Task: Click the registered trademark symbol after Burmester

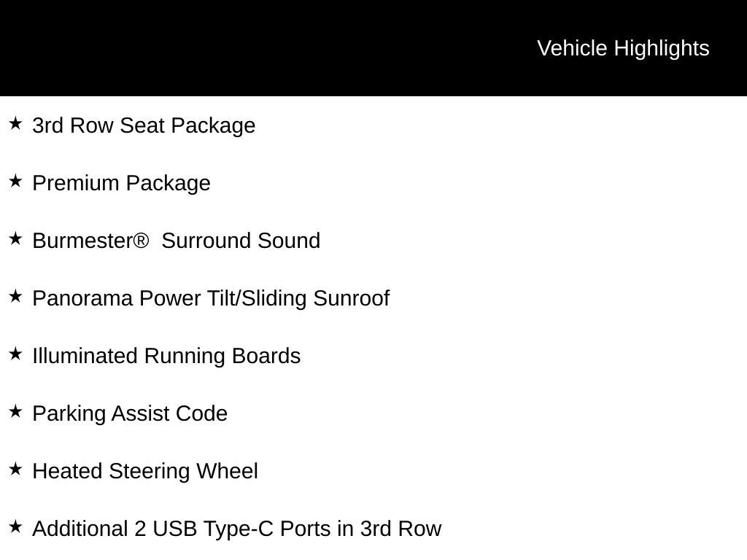Action: [141, 240]
